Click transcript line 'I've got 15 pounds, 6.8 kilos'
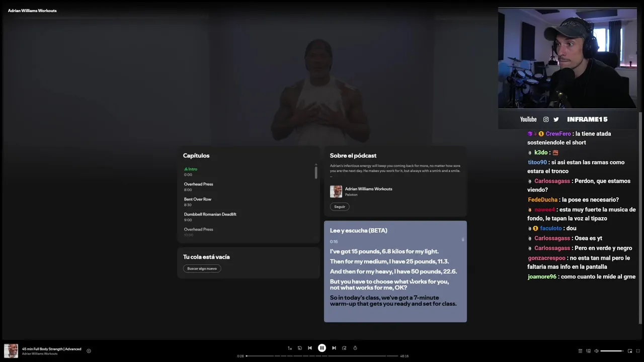Screen dimensions: 644x362 [384, 251]
